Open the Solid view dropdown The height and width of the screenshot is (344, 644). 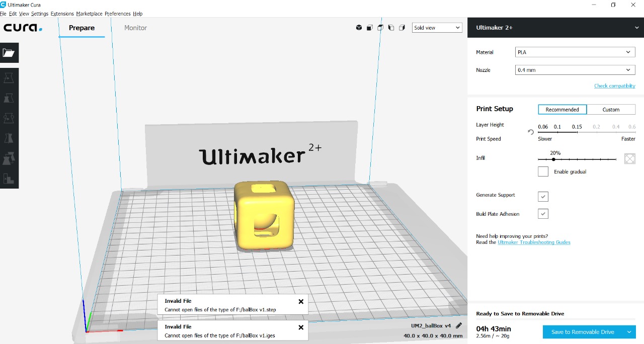point(437,28)
